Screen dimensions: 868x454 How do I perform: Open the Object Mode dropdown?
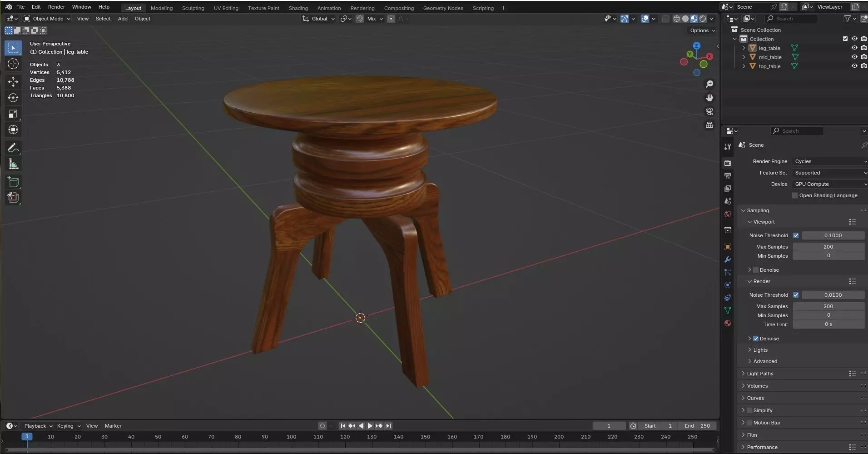(x=47, y=19)
